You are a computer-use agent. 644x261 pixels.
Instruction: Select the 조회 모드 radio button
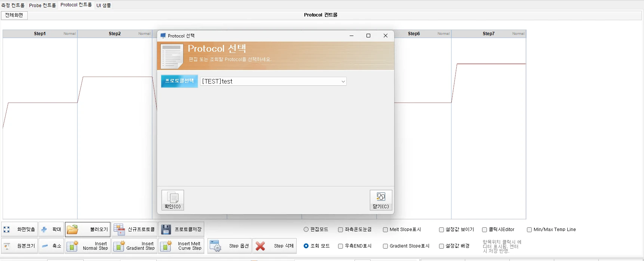[306, 246]
